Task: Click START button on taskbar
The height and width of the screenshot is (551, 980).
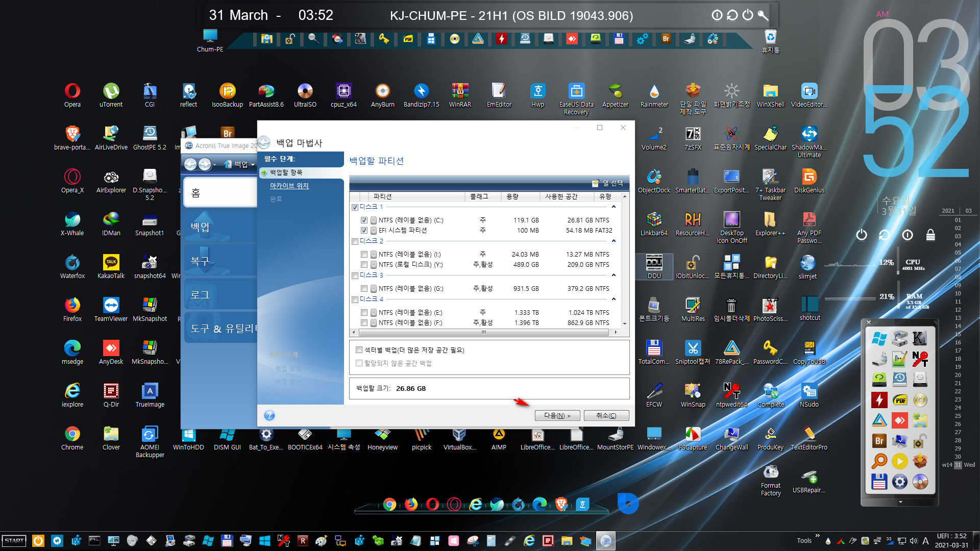Action: [x=14, y=541]
